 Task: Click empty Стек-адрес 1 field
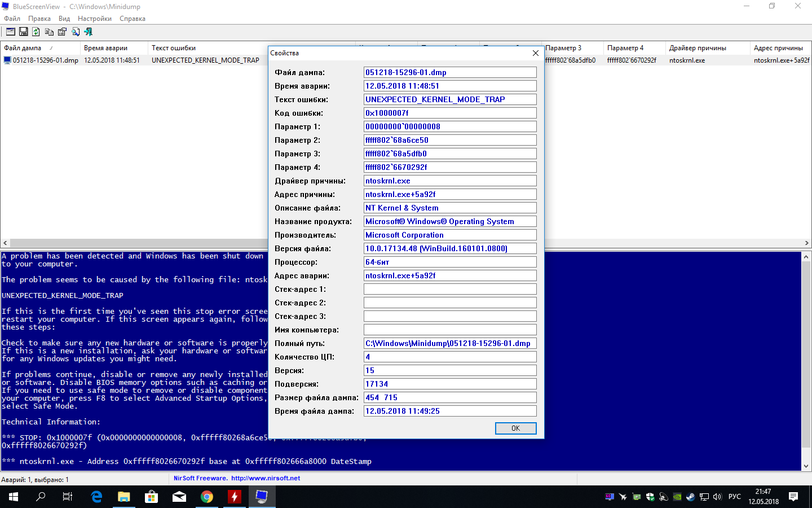[450, 289]
